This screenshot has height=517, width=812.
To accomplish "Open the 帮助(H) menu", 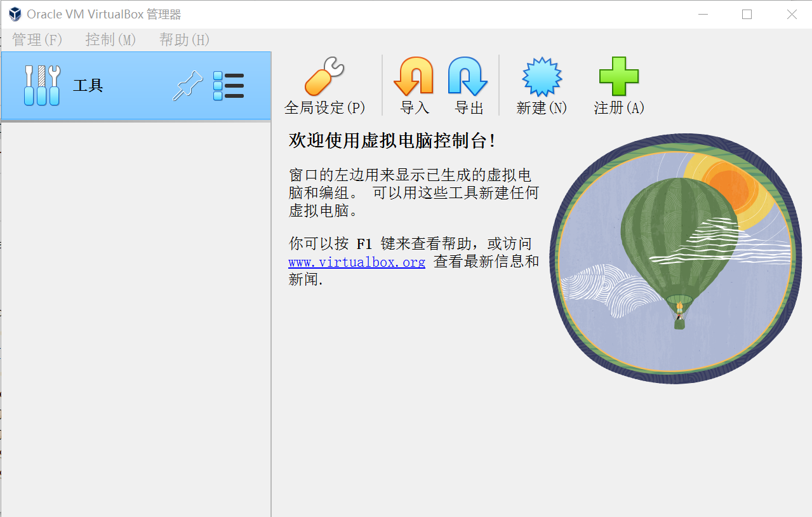I will tap(184, 40).
